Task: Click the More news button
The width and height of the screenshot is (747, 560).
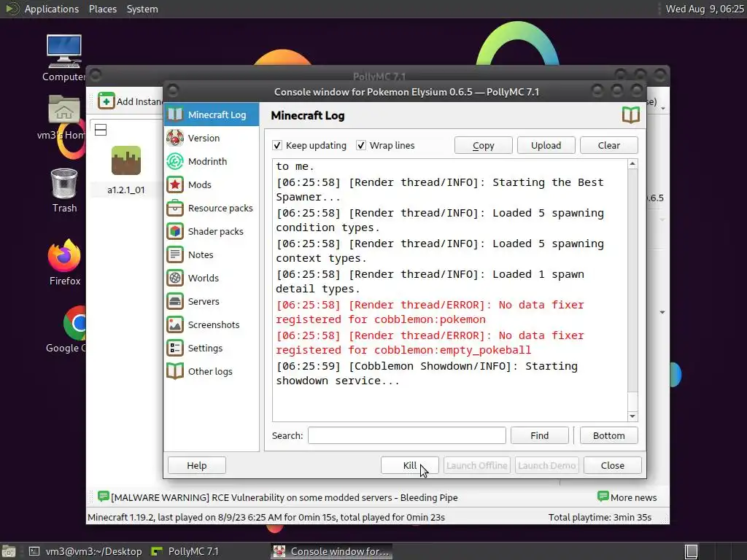Action: click(627, 497)
